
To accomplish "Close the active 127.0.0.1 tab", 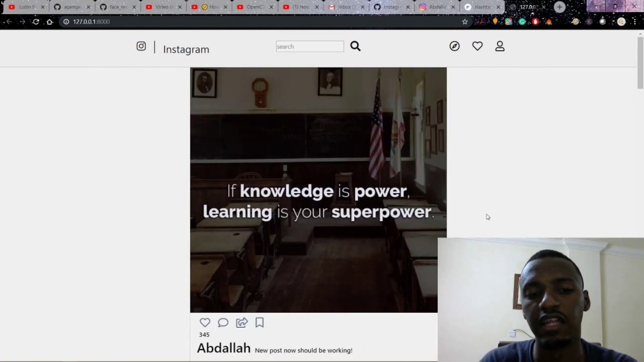I will pyautogui.click(x=544, y=7).
